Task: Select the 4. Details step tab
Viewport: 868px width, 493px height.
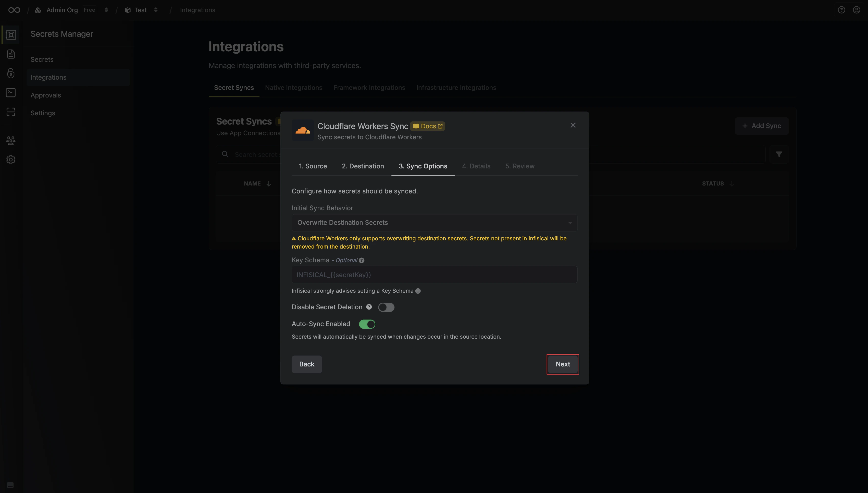Action: [476, 166]
